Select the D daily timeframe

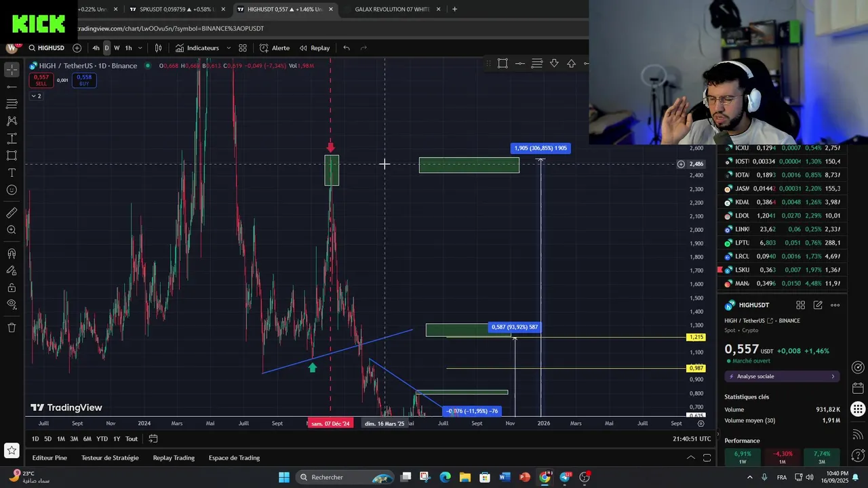coord(106,48)
